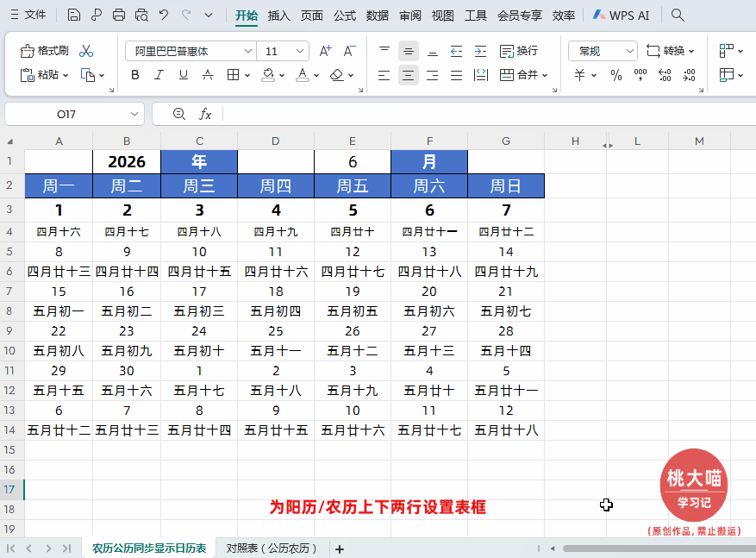The width and height of the screenshot is (756, 558).
Task: Click the Cut scissors icon
Action: [84, 50]
